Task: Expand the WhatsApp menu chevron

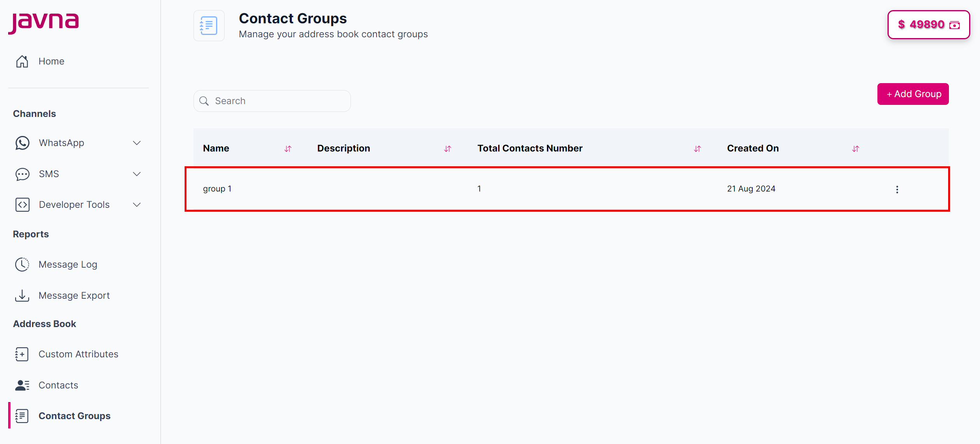Action: [137, 143]
